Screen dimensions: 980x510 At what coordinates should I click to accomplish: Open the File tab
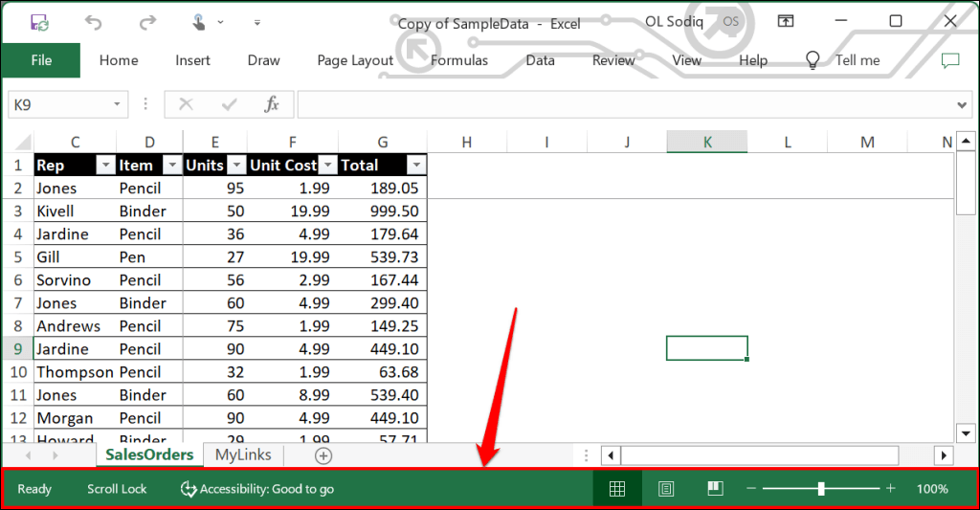[41, 60]
